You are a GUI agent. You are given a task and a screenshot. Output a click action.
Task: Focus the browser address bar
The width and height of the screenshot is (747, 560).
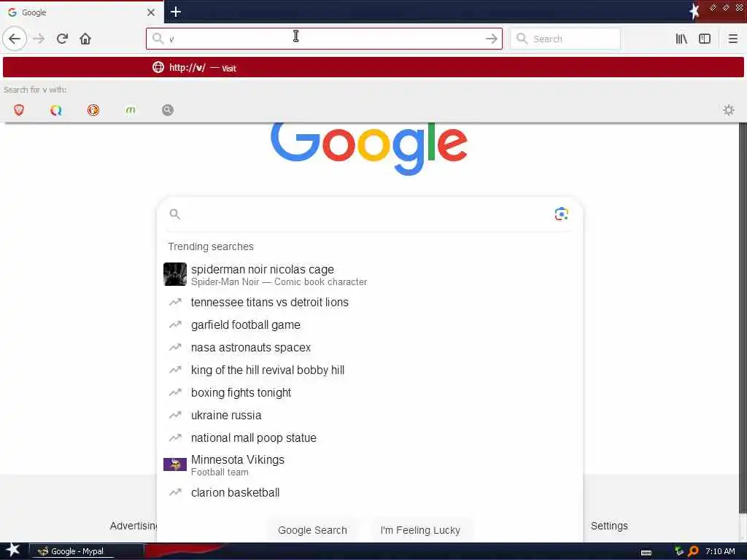click(324, 39)
